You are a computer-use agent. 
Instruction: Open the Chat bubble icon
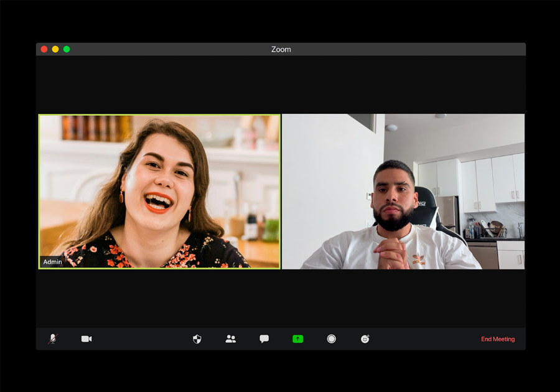264,339
